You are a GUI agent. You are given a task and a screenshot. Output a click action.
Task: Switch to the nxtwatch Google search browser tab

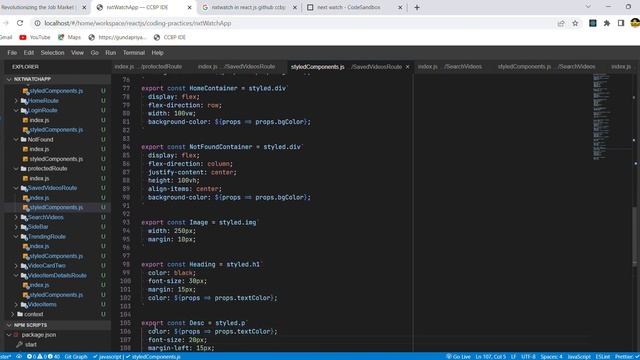(x=249, y=7)
